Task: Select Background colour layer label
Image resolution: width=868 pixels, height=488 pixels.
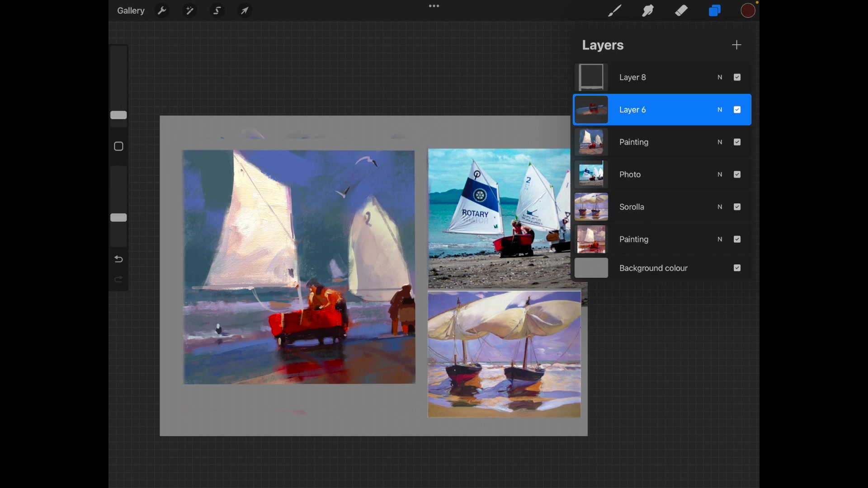Action: pyautogui.click(x=653, y=268)
